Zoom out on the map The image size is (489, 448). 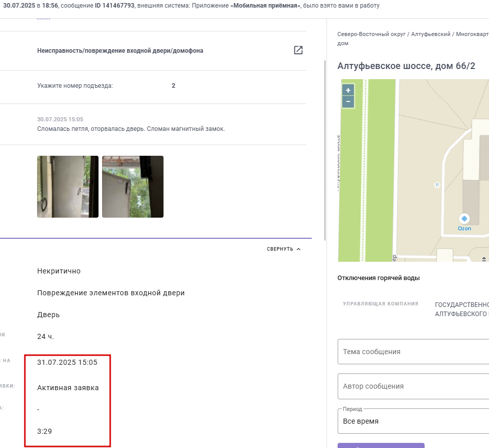point(348,101)
